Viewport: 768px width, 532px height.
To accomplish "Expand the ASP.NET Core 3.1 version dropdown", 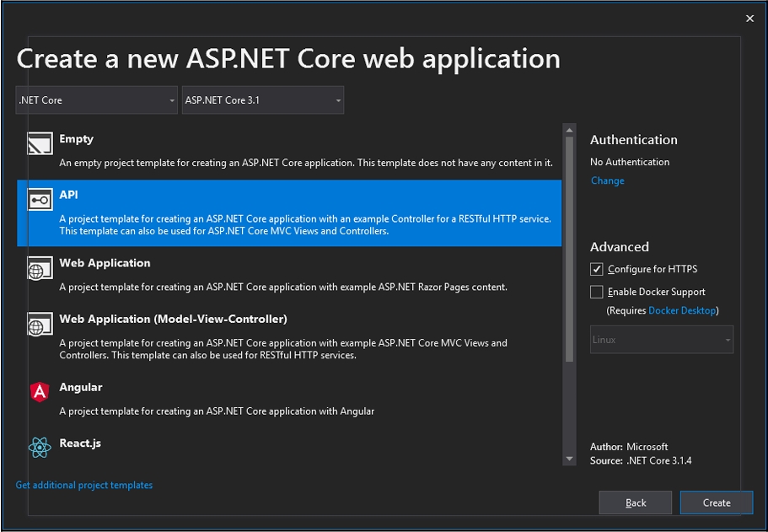I will click(263, 100).
